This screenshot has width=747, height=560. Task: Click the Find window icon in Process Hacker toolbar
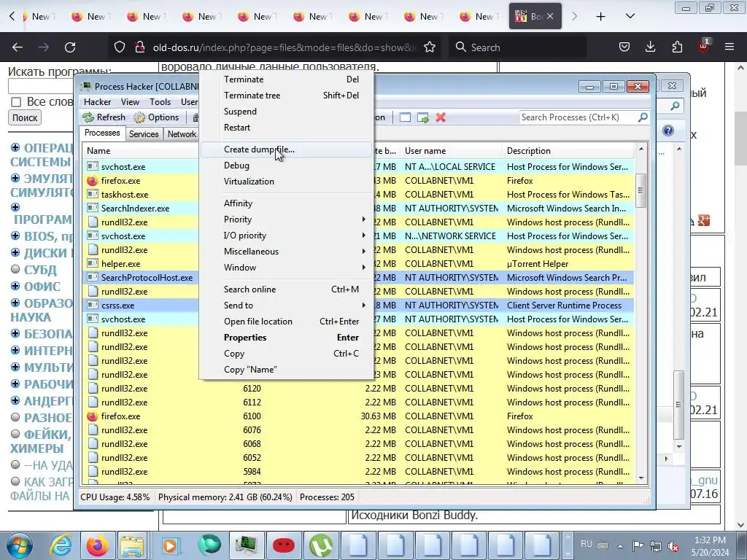pos(405,117)
